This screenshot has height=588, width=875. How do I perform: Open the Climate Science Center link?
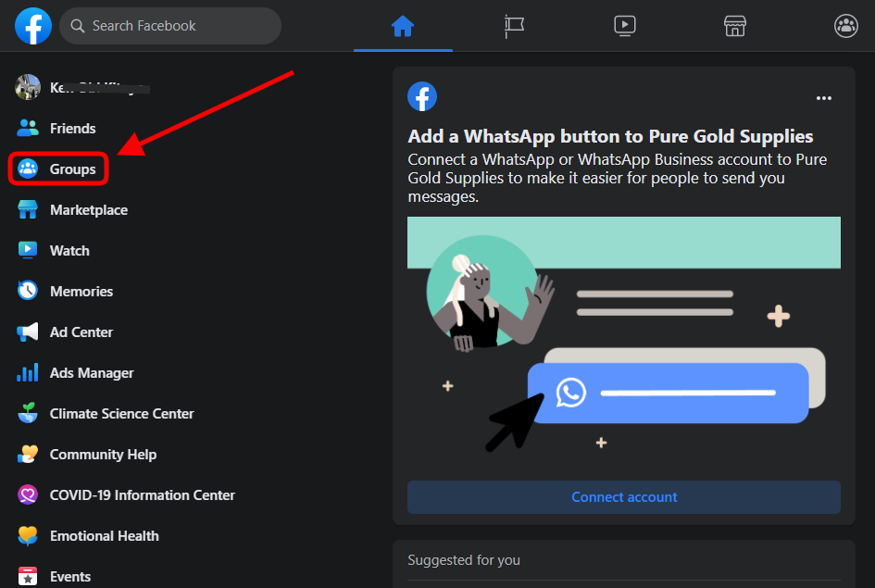(x=121, y=413)
